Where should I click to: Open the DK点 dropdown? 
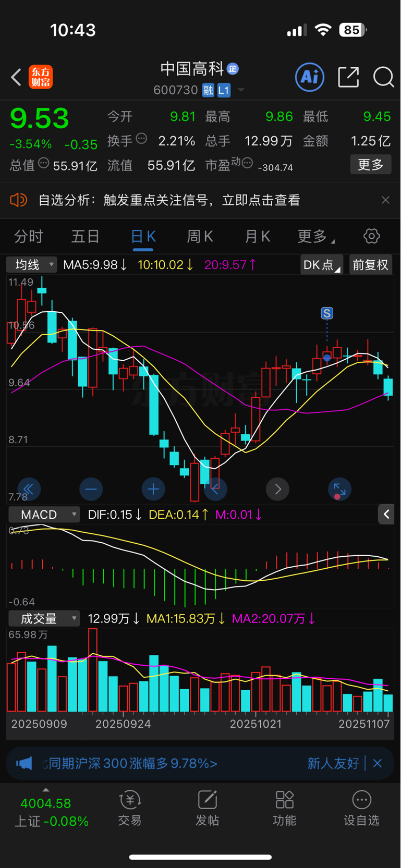[x=322, y=265]
